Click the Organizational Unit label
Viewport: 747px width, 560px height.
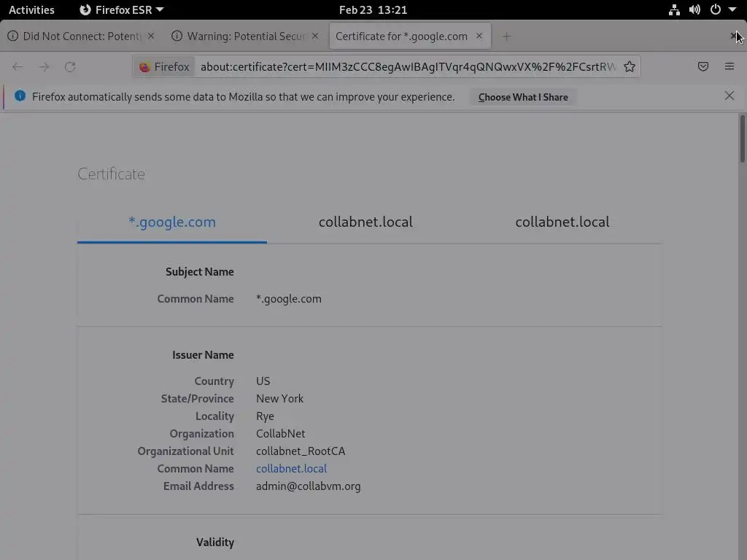click(185, 451)
